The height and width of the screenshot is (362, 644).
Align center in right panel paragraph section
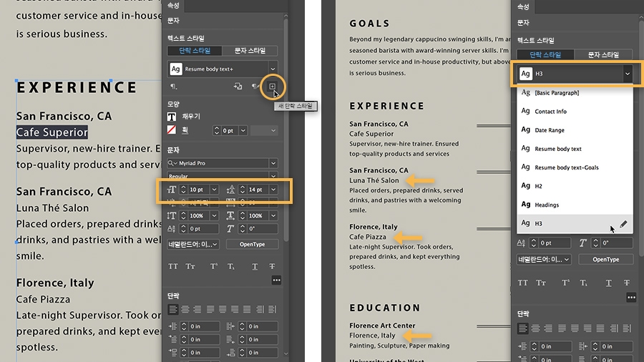(x=535, y=328)
